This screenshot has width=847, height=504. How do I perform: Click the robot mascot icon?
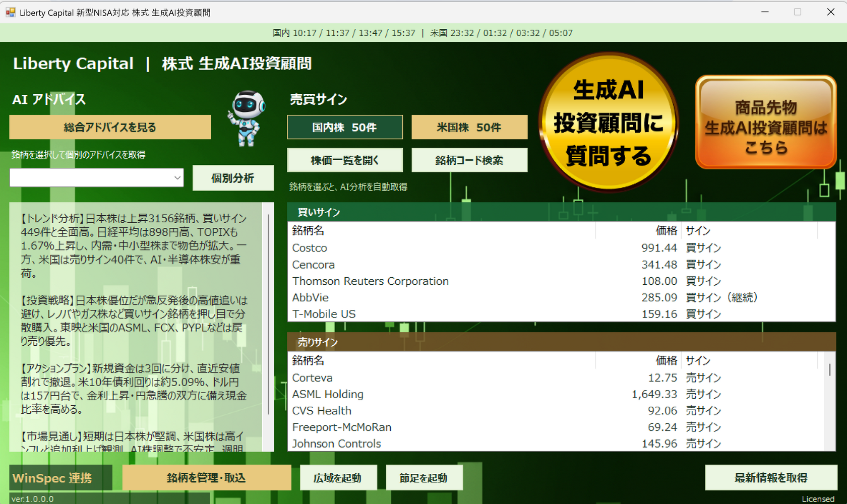[x=247, y=118]
